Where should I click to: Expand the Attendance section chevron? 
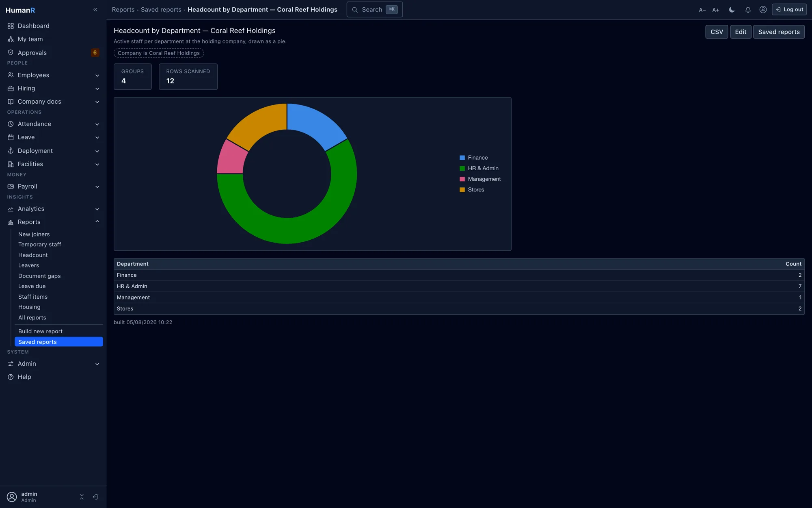coord(97,124)
